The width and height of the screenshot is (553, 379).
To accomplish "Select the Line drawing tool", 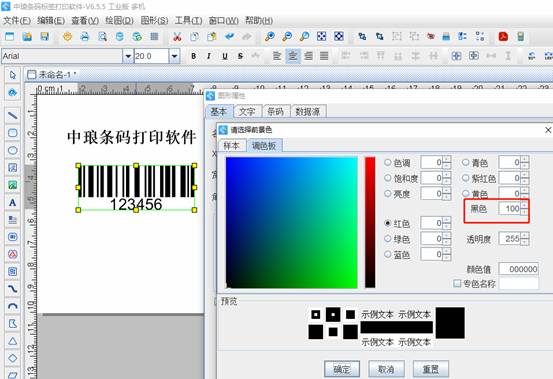I will click(12, 115).
